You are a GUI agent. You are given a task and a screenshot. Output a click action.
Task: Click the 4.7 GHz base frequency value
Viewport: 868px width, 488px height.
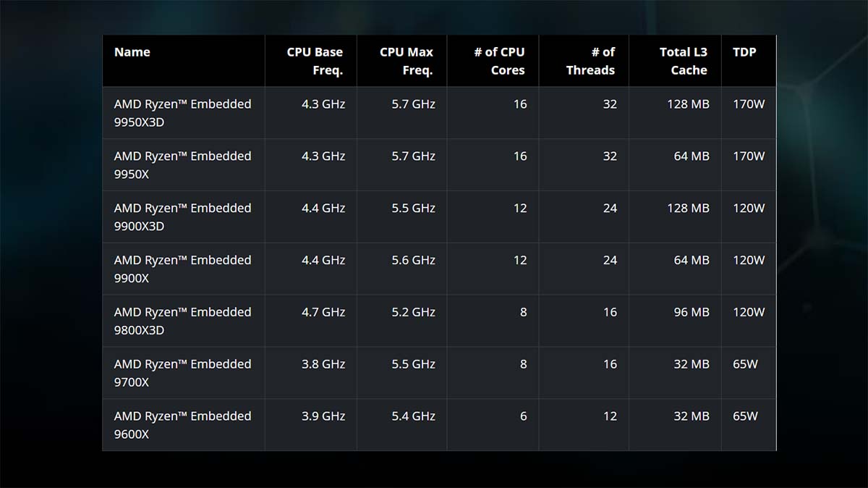click(323, 312)
